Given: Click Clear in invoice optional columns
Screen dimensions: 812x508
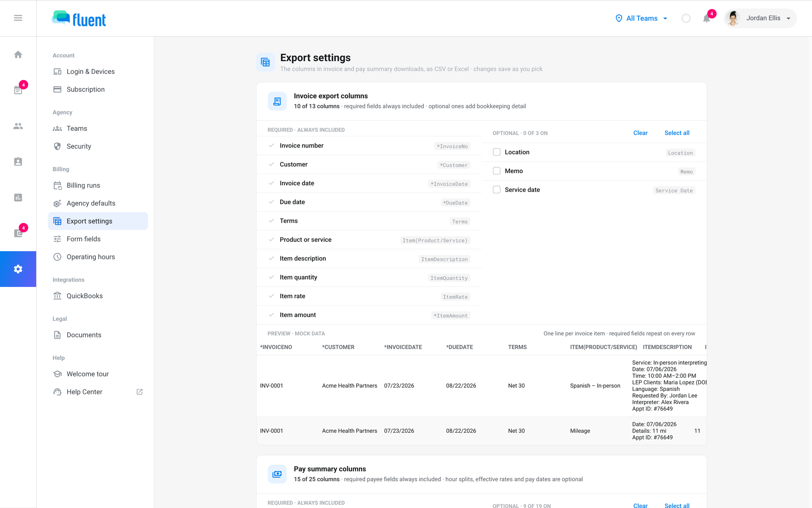Looking at the screenshot, I should click(x=640, y=133).
